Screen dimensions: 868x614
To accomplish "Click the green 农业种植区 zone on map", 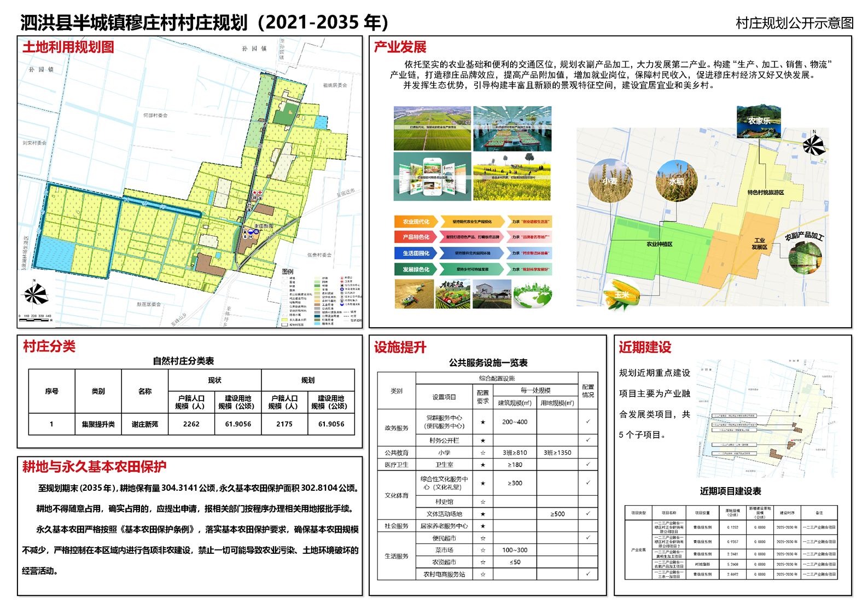I will pyautogui.click(x=659, y=244).
